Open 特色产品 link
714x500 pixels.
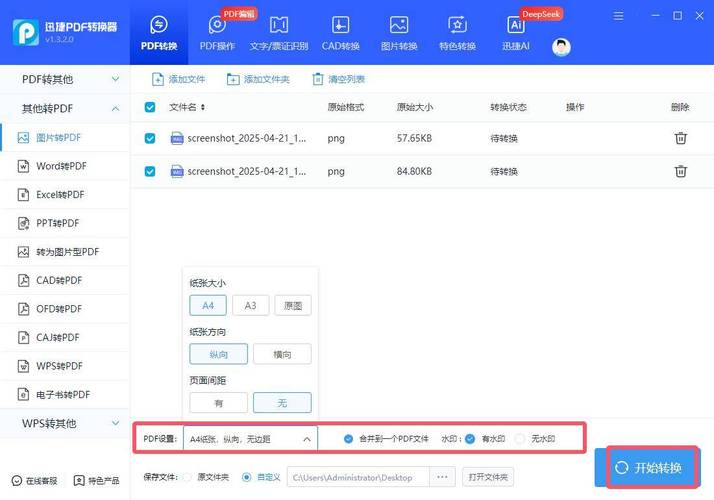pos(97,480)
